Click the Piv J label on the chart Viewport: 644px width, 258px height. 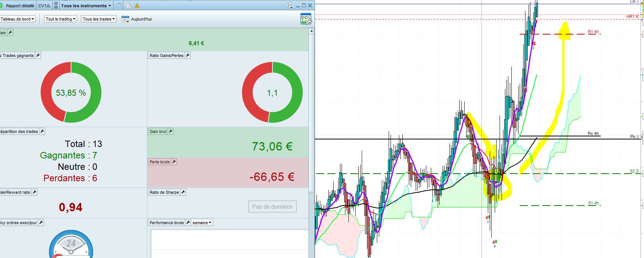(635, 136)
